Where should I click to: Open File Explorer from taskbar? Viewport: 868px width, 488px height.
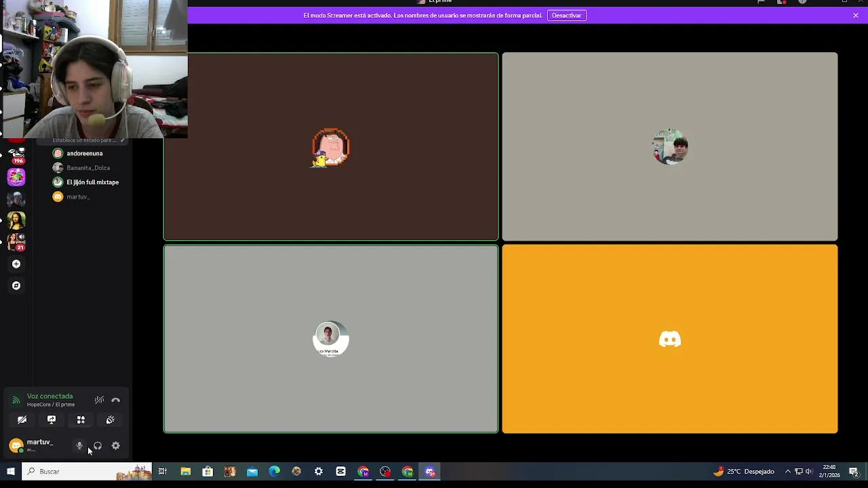pos(185,472)
